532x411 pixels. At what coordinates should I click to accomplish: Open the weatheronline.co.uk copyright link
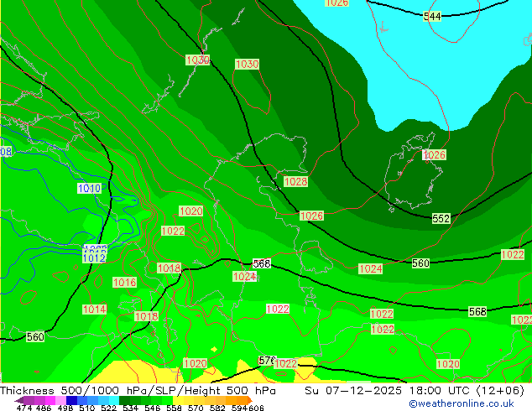pos(461,403)
